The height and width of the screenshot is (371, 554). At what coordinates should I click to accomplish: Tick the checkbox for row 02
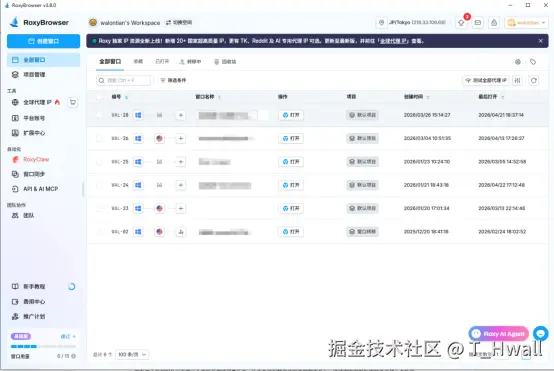tap(99, 231)
